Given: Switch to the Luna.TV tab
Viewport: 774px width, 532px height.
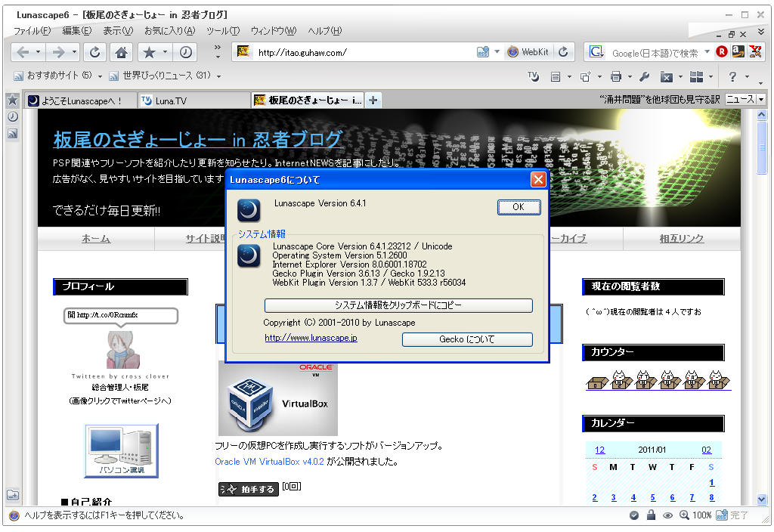Looking at the screenshot, I should 194,101.
